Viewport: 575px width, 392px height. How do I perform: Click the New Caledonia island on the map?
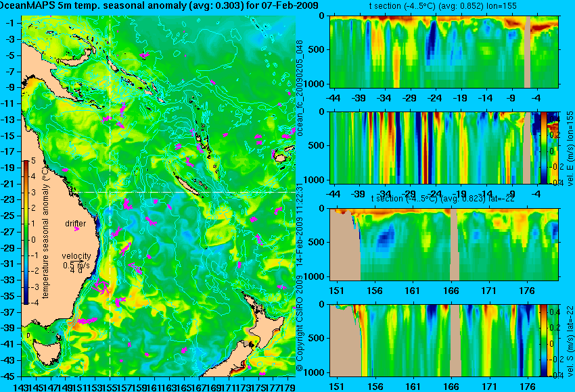[188, 186]
